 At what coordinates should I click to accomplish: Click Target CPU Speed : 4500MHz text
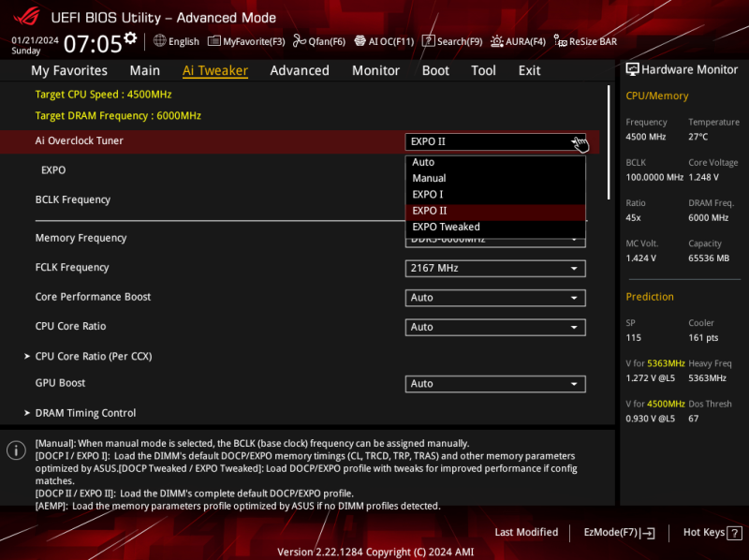[x=104, y=95]
